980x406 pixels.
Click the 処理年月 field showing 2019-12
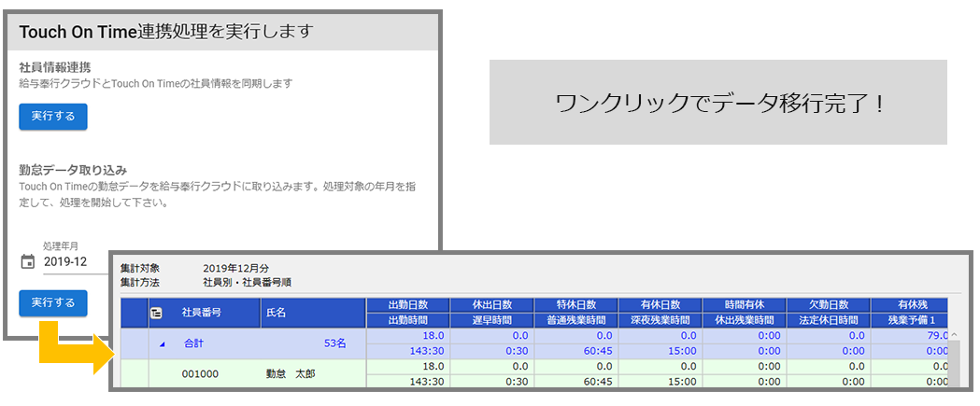[75, 261]
